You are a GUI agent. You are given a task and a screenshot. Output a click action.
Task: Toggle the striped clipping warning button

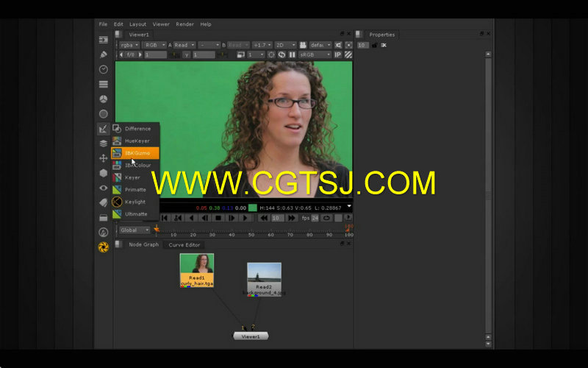tap(348, 54)
